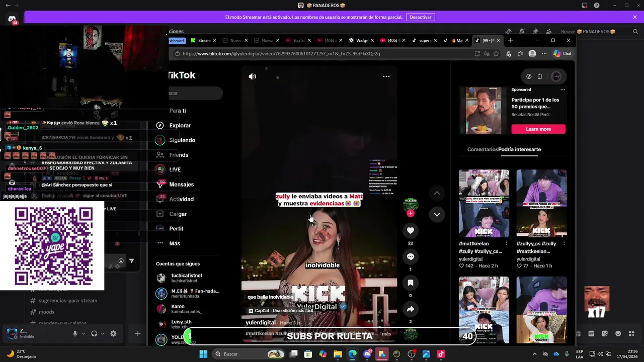Click the Learn more ad button

click(x=538, y=129)
